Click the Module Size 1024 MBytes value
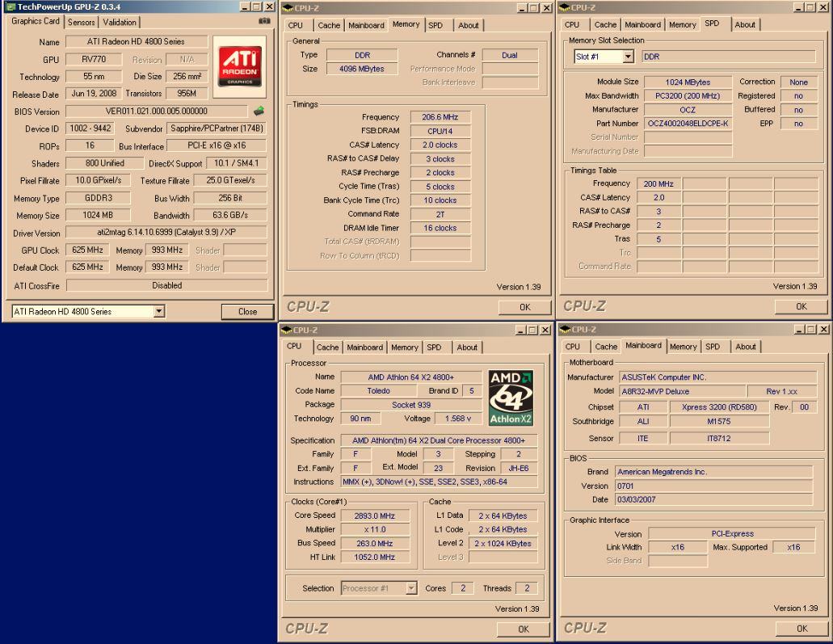This screenshot has width=833, height=644. [688, 82]
